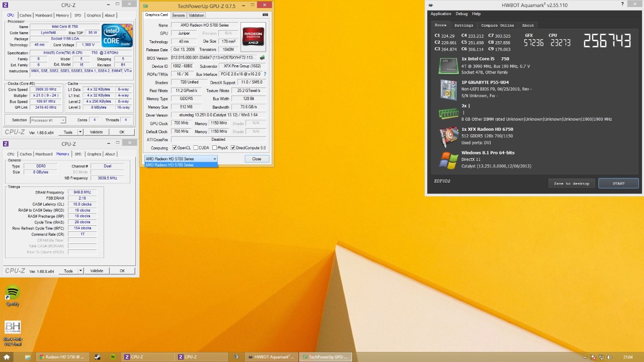Screen dimensions: 644x362
Task: Open the Debug menu in Aquamark
Action: pos(461,14)
